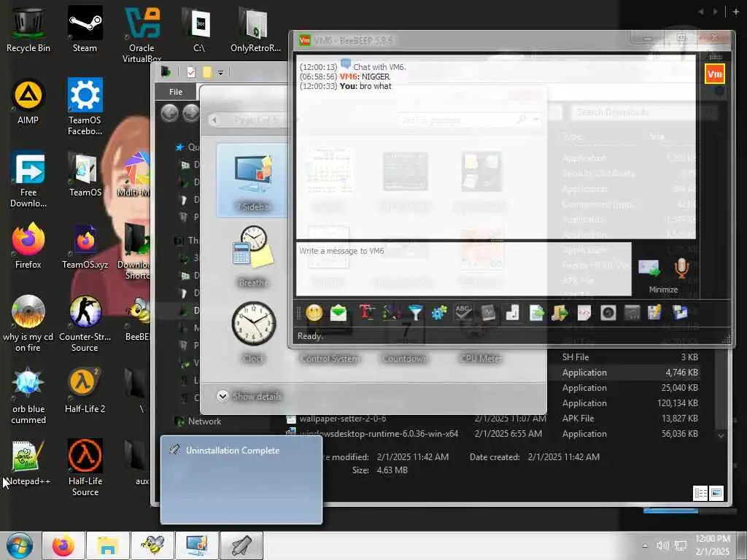Click the document with green arrow send-file icon

click(536, 313)
